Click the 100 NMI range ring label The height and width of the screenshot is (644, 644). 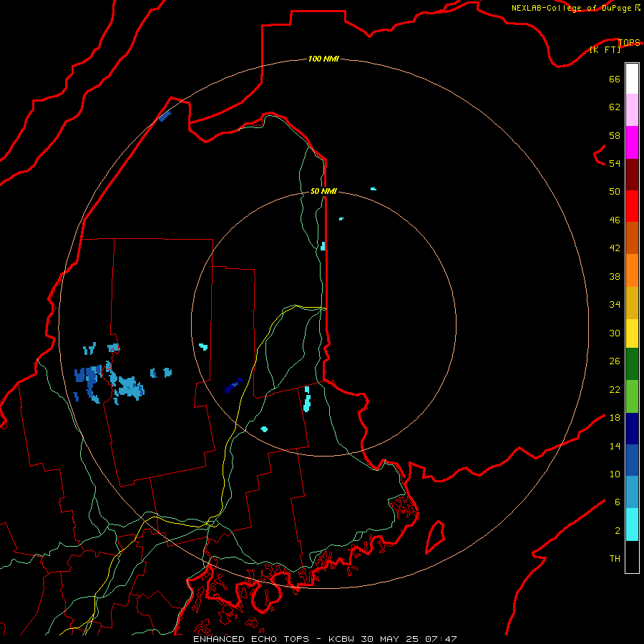pyautogui.click(x=323, y=59)
